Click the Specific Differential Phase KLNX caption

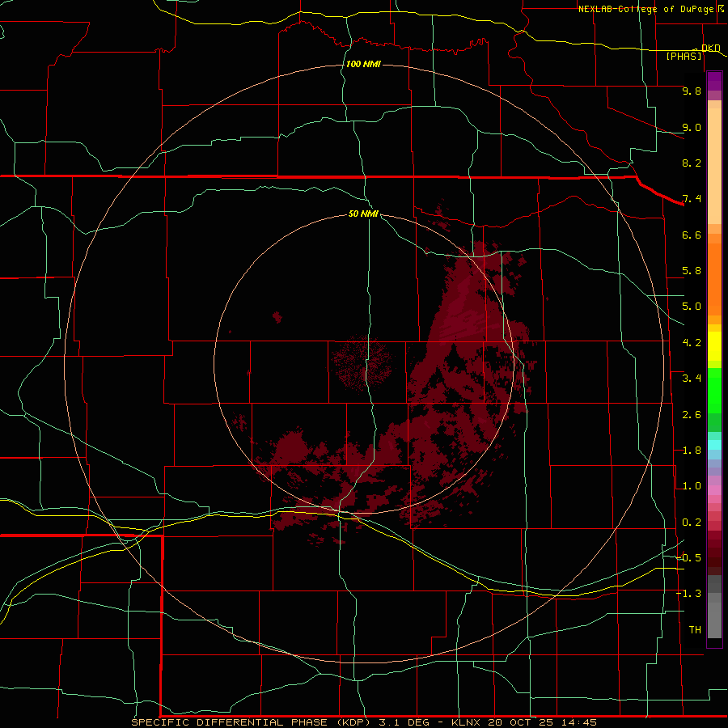pos(363,722)
